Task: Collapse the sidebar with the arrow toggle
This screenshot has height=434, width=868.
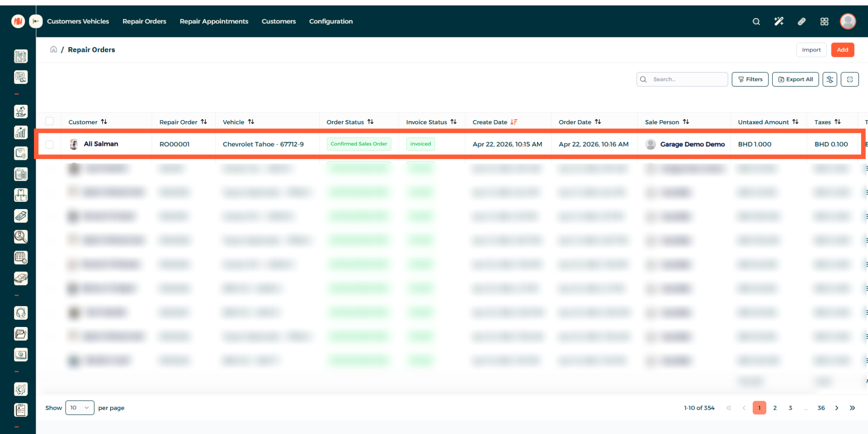Action: point(36,21)
